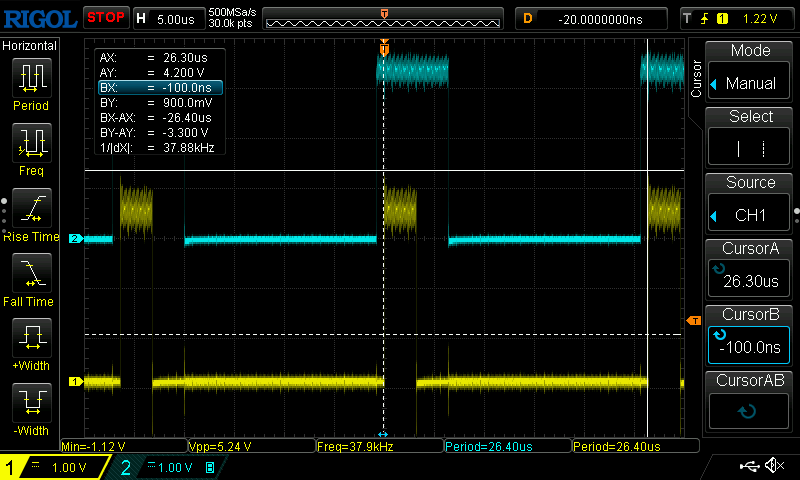Open the Horizontal measurement menu header
Screen dimensions: 800x480
click(30, 46)
